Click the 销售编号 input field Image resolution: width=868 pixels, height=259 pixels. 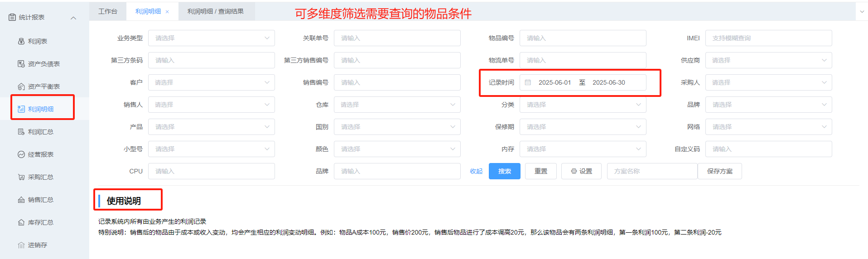tap(397, 82)
